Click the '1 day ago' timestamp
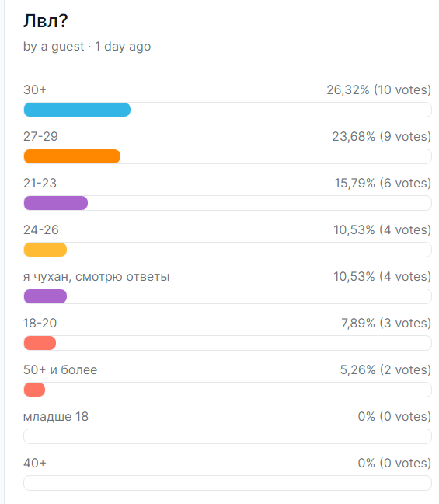Screen dimensions: 439x504 click(123, 47)
